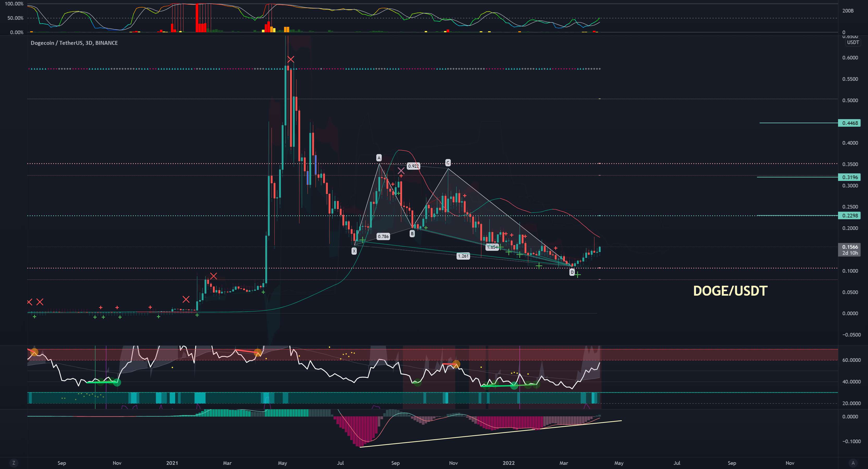This screenshot has height=469, width=868.
Task: Click the 0.6000 price axis label
Action: [850, 58]
